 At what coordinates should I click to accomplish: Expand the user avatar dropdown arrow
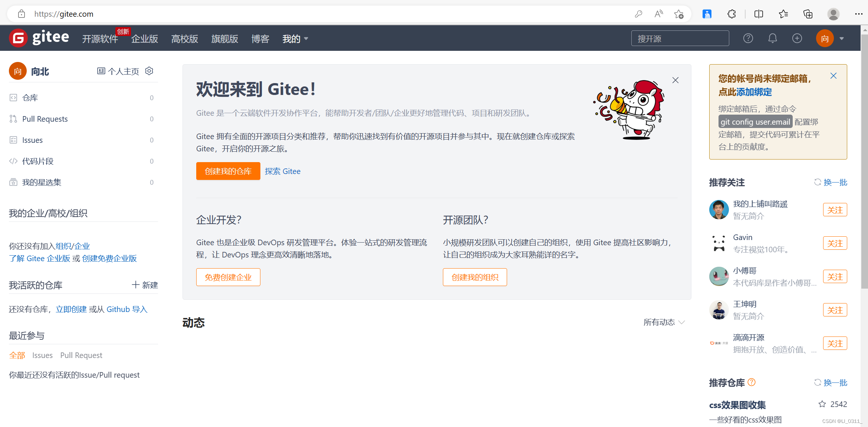(842, 39)
